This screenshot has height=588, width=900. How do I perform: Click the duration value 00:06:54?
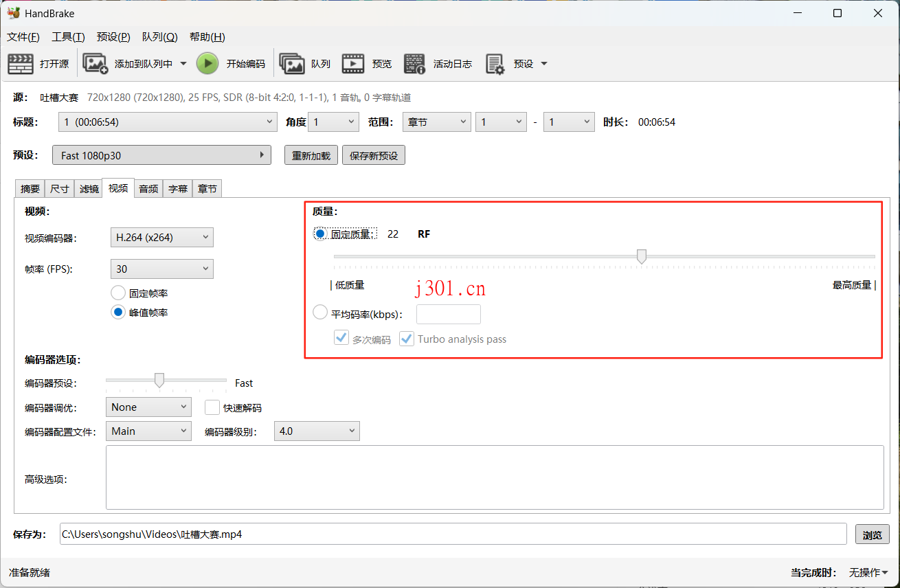coord(657,122)
